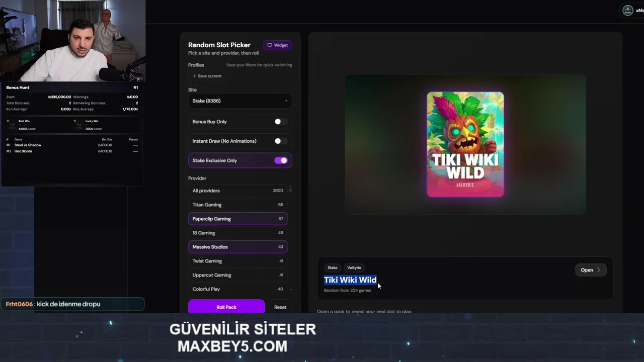The image size is (644, 362).
Task: Click the Tiki Wiki Wild slot card
Action: [x=465, y=144]
